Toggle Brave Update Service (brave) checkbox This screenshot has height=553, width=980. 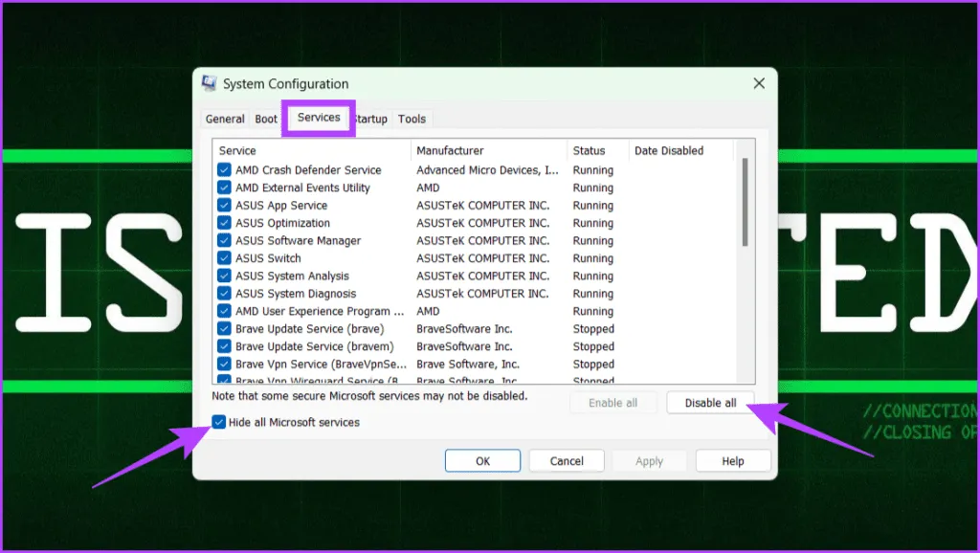pyautogui.click(x=224, y=329)
